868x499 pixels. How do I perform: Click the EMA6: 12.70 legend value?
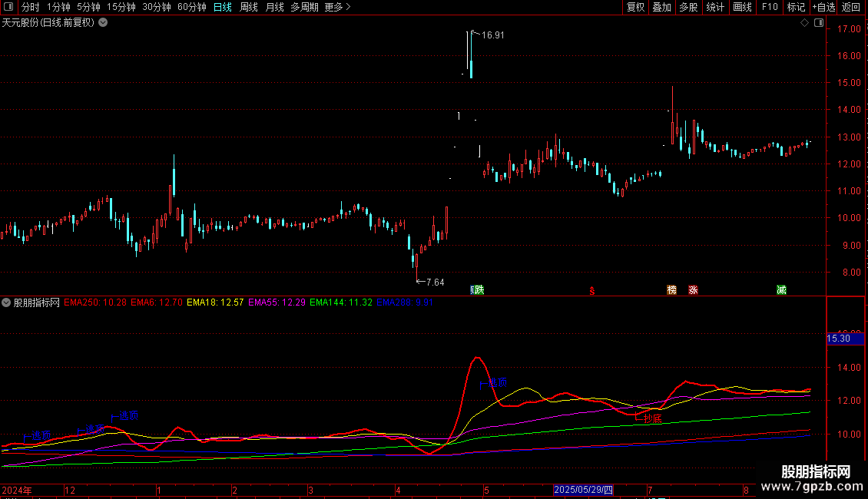157,302
